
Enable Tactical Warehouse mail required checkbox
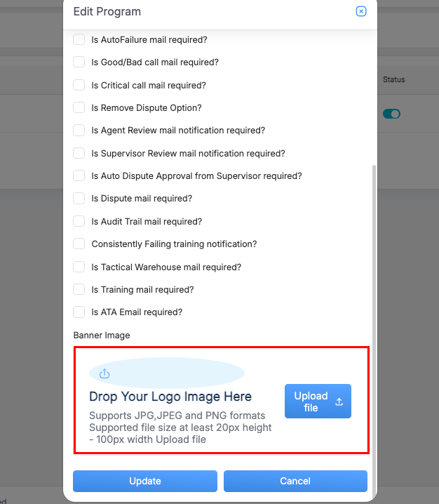(x=79, y=267)
